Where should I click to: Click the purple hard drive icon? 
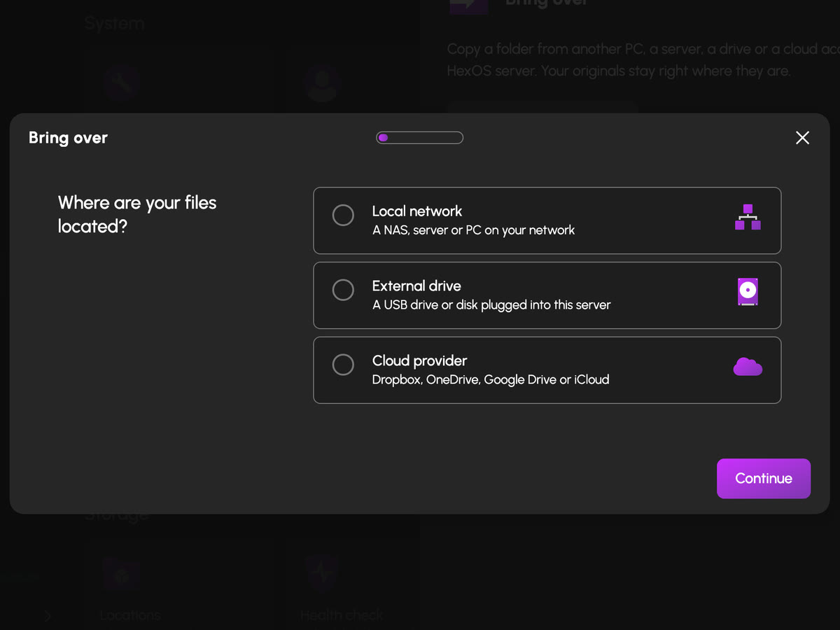pyautogui.click(x=748, y=292)
